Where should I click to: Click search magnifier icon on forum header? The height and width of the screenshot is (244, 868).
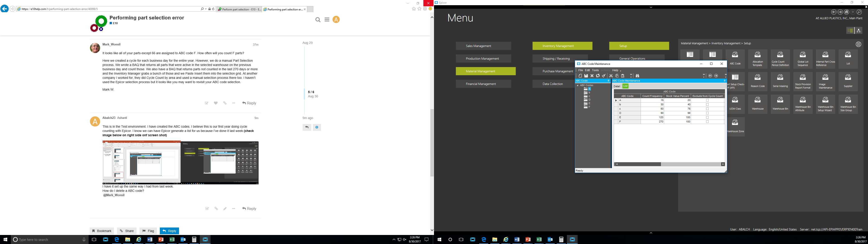(x=318, y=20)
